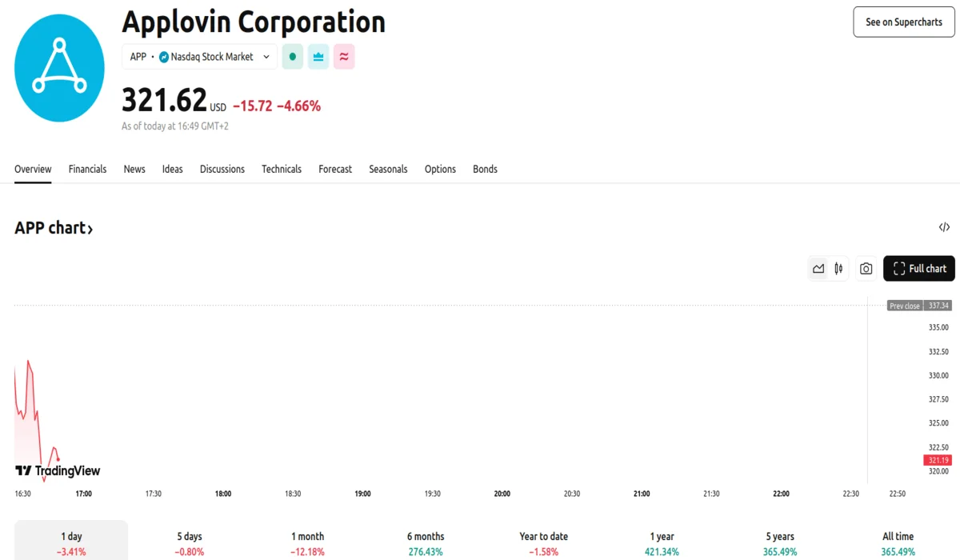This screenshot has height=560, width=960.
Task: Expand the APP Nasdaq Stock Market dropdown
Action: tap(200, 57)
